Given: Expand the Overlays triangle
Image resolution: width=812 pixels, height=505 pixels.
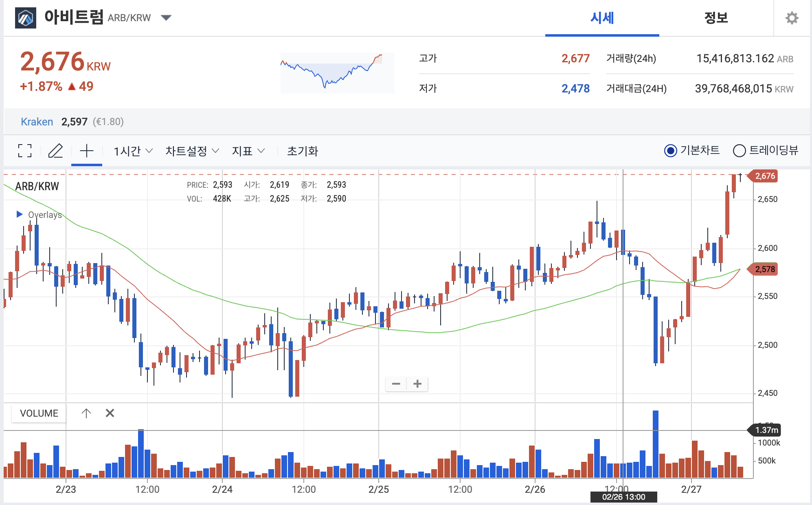Looking at the screenshot, I should pos(19,214).
